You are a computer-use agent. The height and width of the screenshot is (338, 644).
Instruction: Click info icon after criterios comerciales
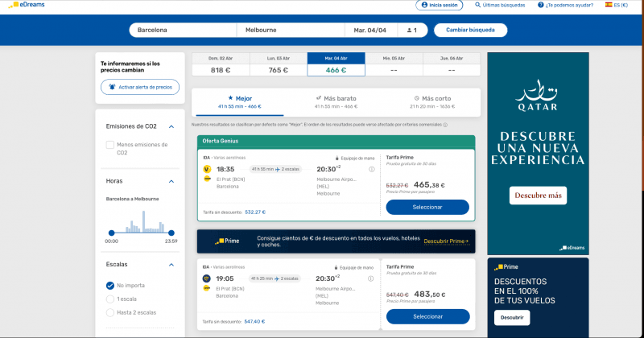(445, 125)
